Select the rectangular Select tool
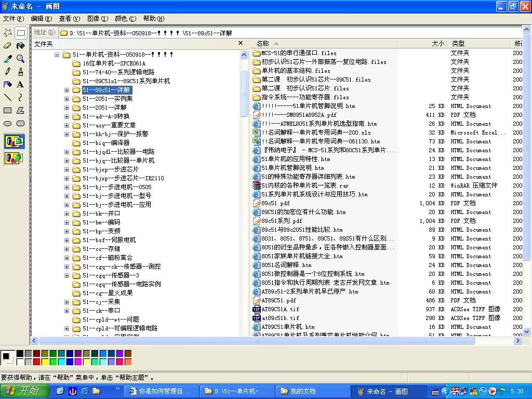The height and width of the screenshot is (399, 532). pos(21,33)
